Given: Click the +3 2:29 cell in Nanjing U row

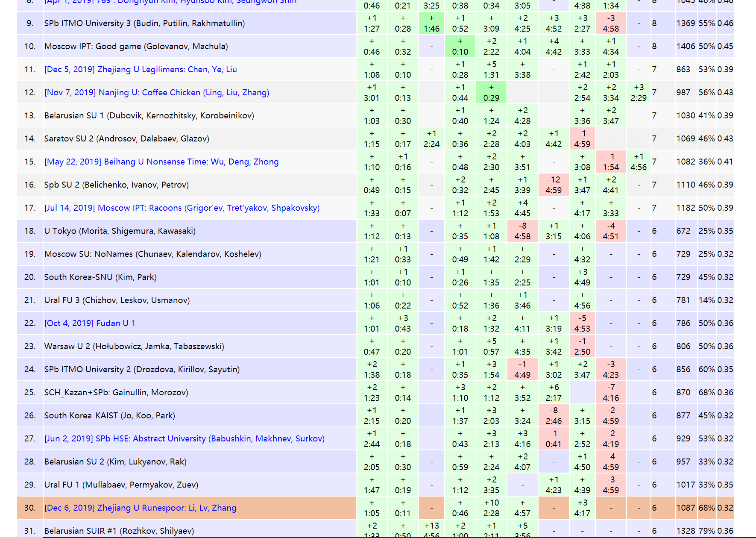Looking at the screenshot, I should [639, 93].
